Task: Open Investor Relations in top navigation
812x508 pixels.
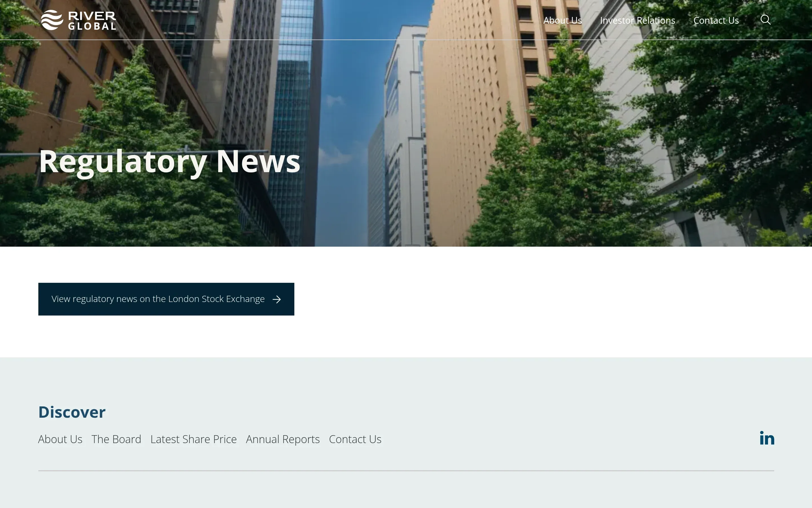Action: [637, 21]
